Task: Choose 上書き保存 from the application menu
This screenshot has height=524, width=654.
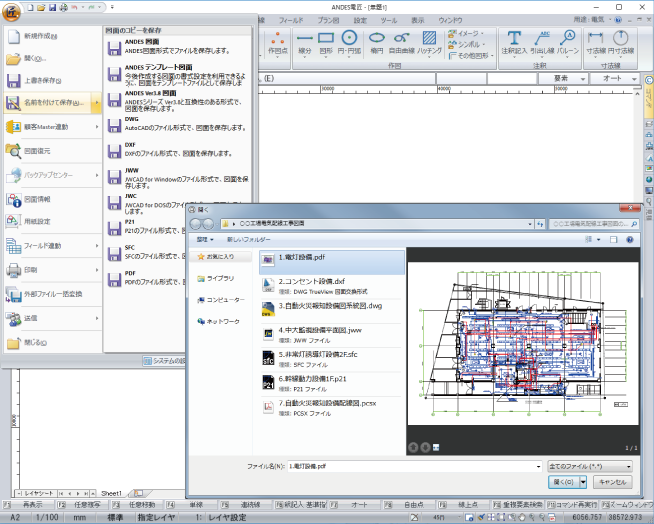Action: [x=53, y=81]
